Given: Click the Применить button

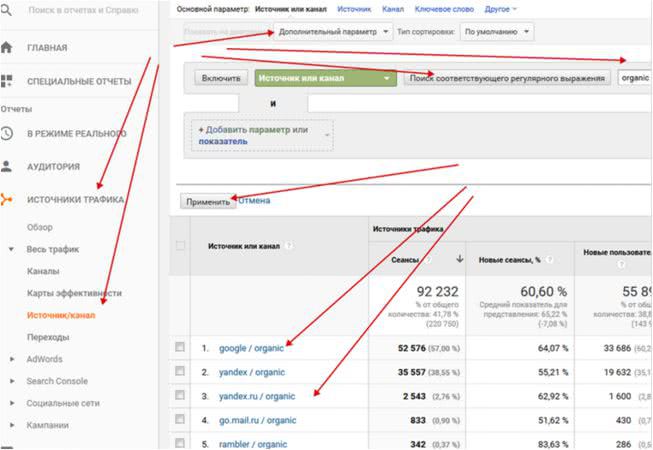Looking at the screenshot, I should [x=208, y=201].
